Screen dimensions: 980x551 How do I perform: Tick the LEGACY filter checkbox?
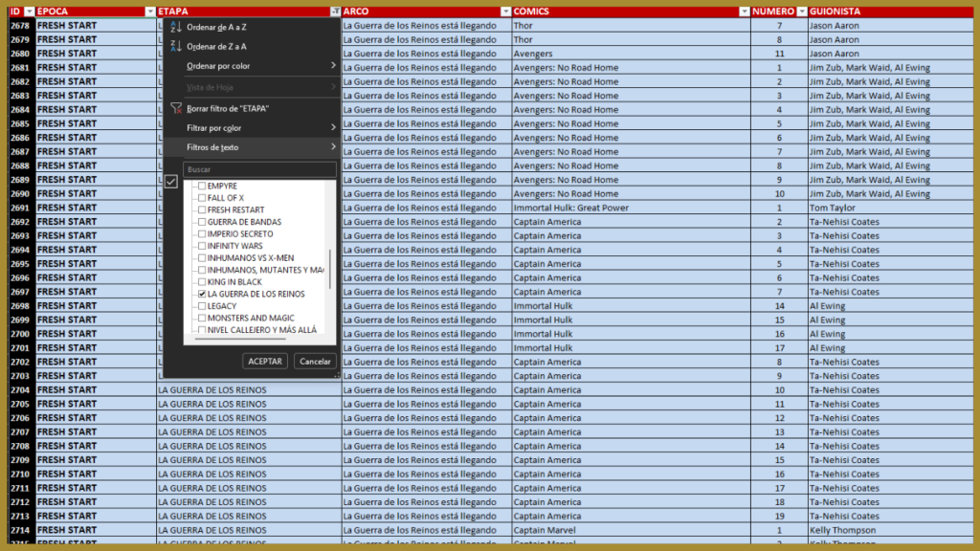[202, 305]
